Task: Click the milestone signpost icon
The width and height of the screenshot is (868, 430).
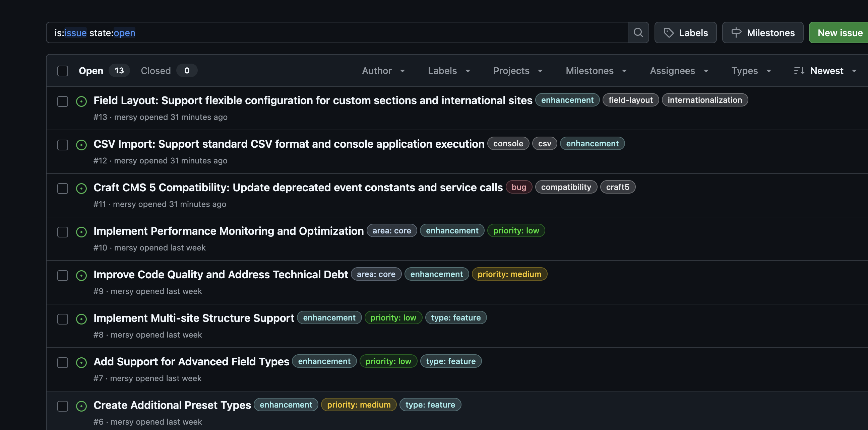Action: [736, 33]
